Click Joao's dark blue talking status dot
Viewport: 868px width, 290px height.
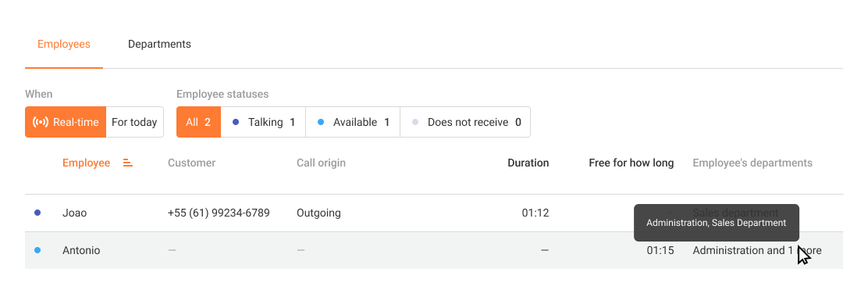(37, 213)
